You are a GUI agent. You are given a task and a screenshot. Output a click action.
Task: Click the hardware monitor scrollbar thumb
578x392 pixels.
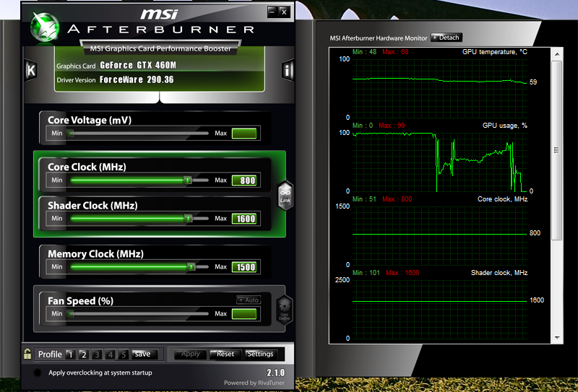(556, 150)
